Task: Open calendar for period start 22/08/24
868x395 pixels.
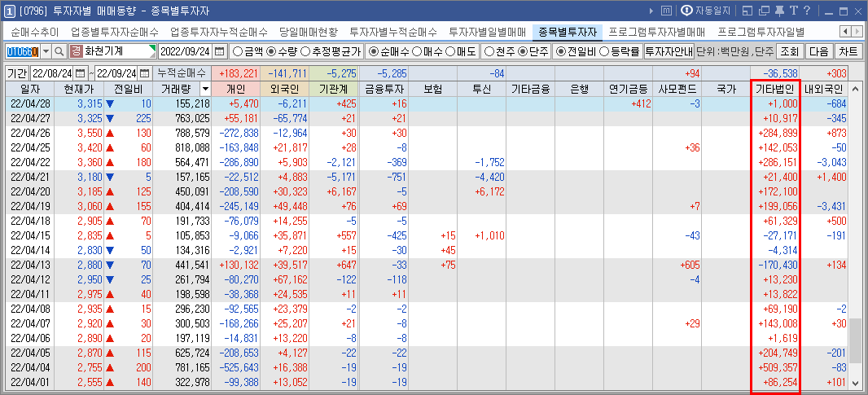Action: point(81,73)
